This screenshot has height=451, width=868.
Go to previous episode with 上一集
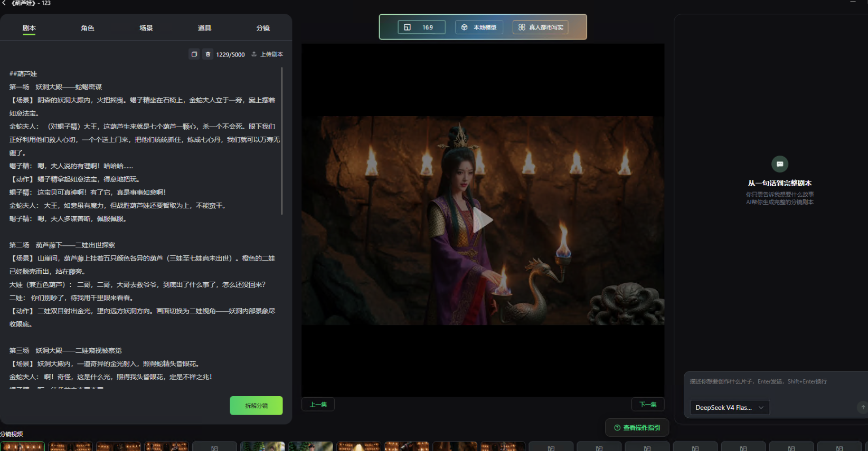tap(318, 405)
